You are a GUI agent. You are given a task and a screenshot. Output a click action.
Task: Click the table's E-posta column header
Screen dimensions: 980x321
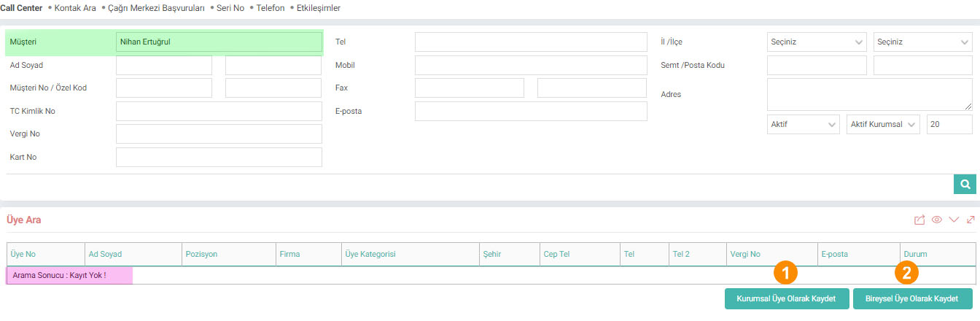pos(859,254)
